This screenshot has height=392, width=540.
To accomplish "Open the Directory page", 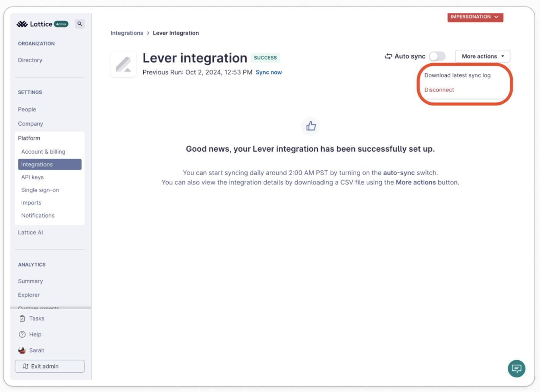I will pyautogui.click(x=30, y=60).
